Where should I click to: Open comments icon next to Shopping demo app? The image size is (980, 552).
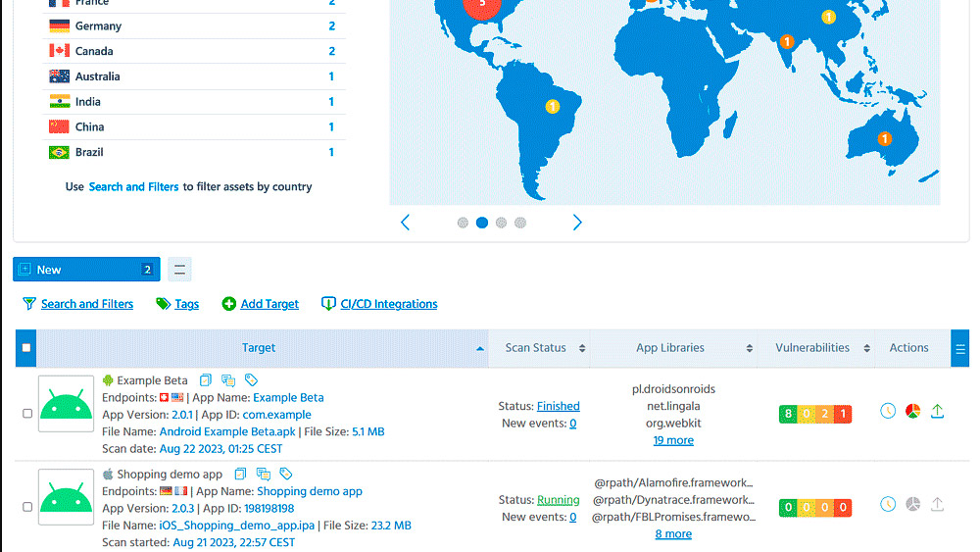click(x=264, y=475)
